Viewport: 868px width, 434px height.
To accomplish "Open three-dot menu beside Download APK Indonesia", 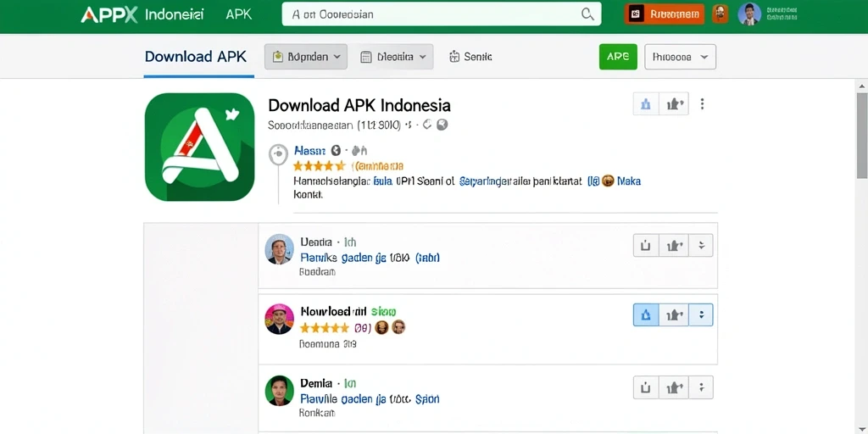I will pos(703,103).
